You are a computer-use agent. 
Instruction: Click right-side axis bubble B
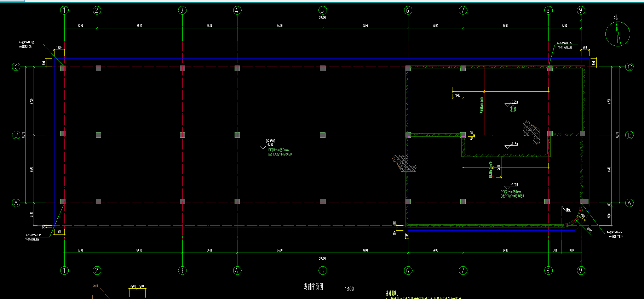(x=629, y=135)
